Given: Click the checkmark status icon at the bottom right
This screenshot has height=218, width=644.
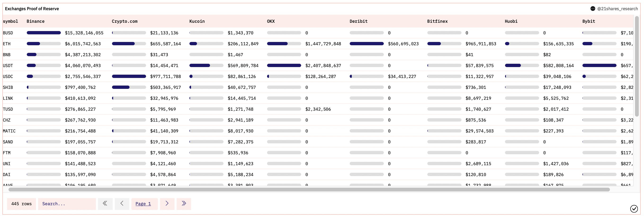Looking at the screenshot, I should point(634,209).
